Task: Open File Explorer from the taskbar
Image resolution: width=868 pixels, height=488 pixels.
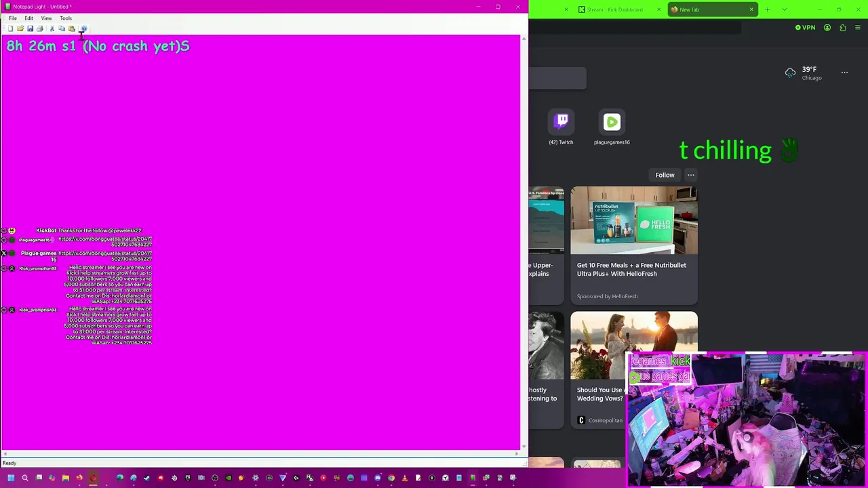Action: click(65, 478)
